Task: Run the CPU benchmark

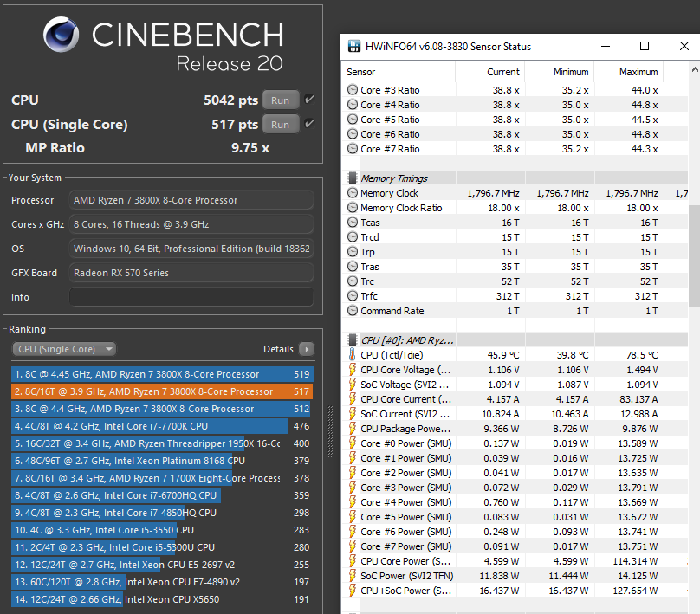Action: 281,100
